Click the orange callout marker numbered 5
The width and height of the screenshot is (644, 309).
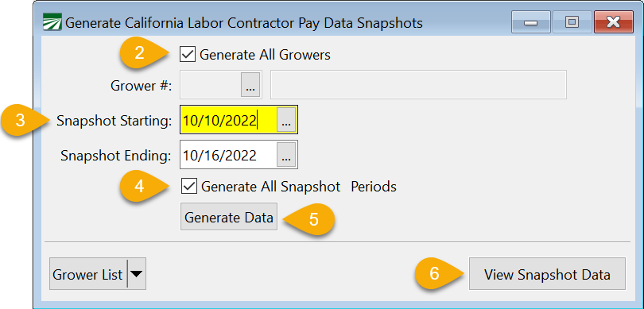click(x=308, y=219)
